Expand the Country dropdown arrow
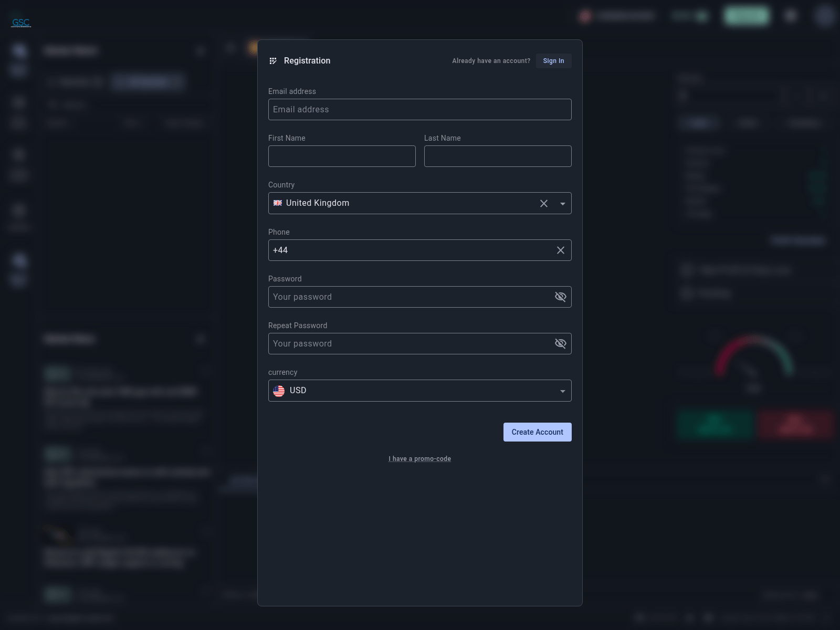Screen dimensions: 840x630 563,204
